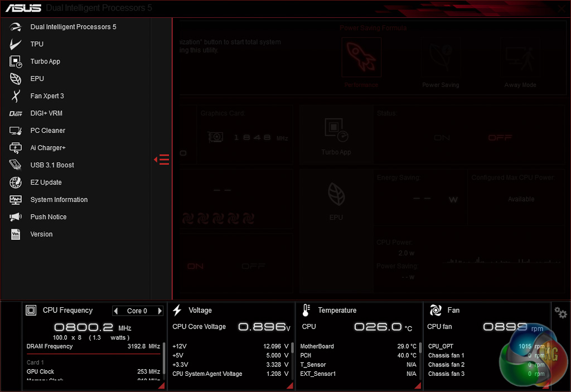Screen dimensions: 571x392
Task: Click the Temperature thermometer icon
Action: [x=306, y=311]
